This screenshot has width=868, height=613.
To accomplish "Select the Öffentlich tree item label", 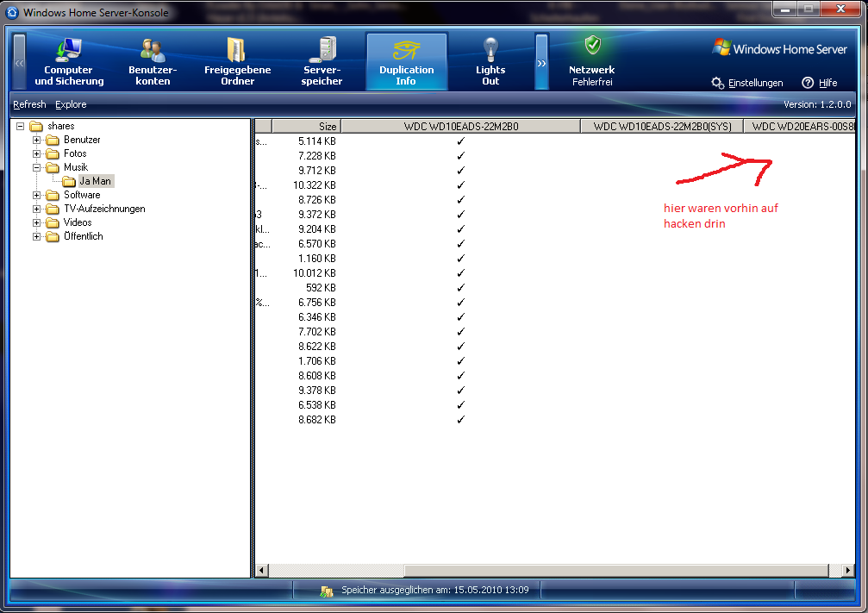I will pos(83,236).
